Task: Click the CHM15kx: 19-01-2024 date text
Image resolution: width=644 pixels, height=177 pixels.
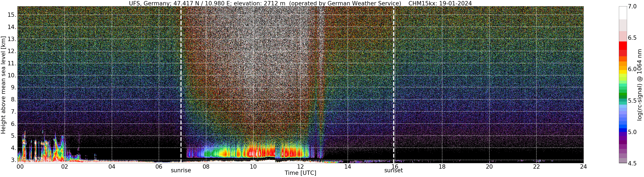Action: pos(440,3)
